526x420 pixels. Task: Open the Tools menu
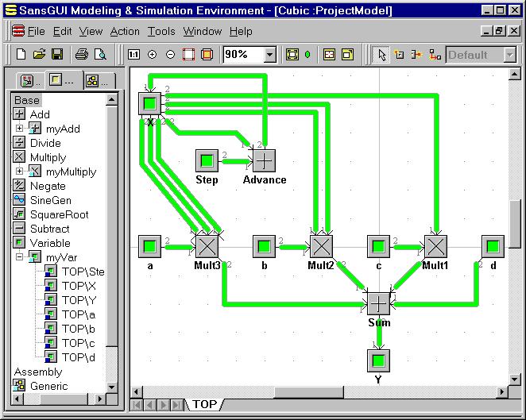161,31
